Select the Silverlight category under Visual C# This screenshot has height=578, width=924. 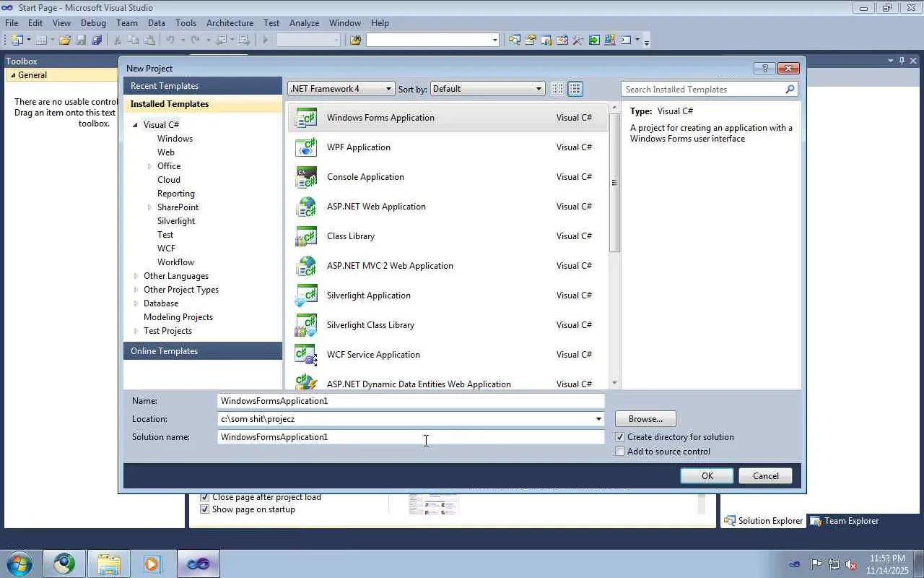tap(176, 221)
